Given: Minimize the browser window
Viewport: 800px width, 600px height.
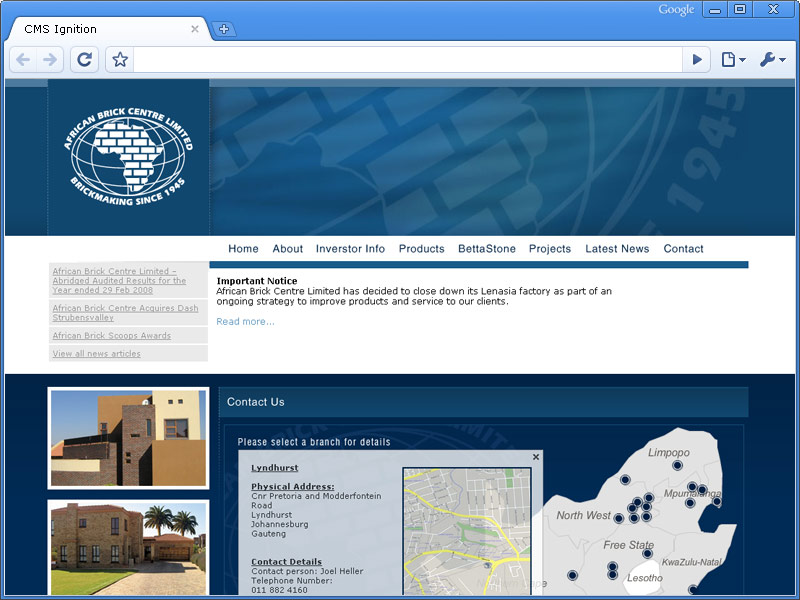Looking at the screenshot, I should 715,10.
